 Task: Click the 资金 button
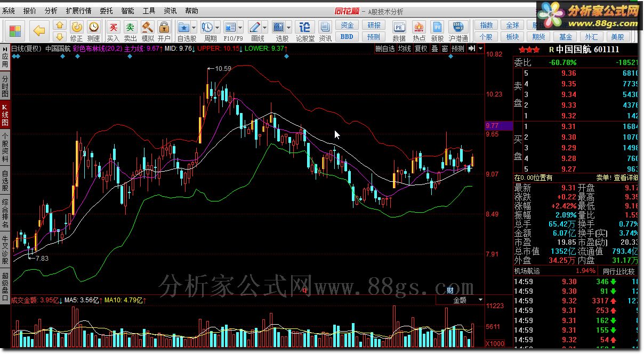[x=347, y=26]
